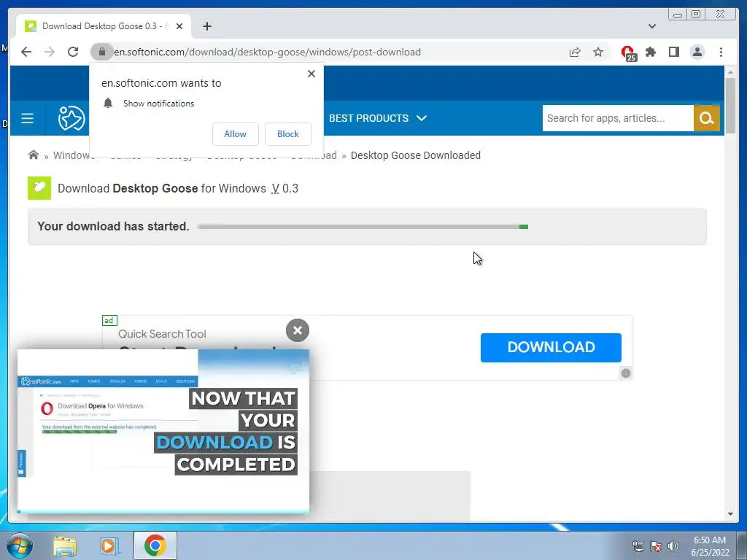Open the Extensions puzzle icon
Image resolution: width=747 pixels, height=560 pixels.
(651, 52)
